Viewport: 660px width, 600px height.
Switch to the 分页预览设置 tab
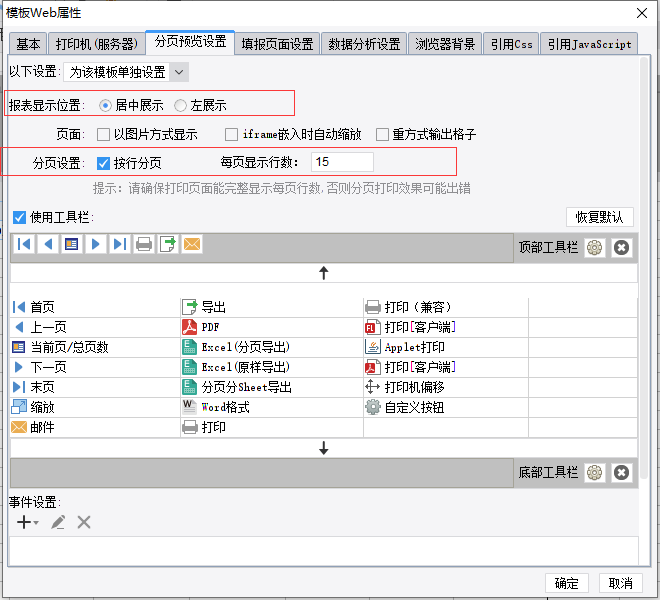pos(190,42)
